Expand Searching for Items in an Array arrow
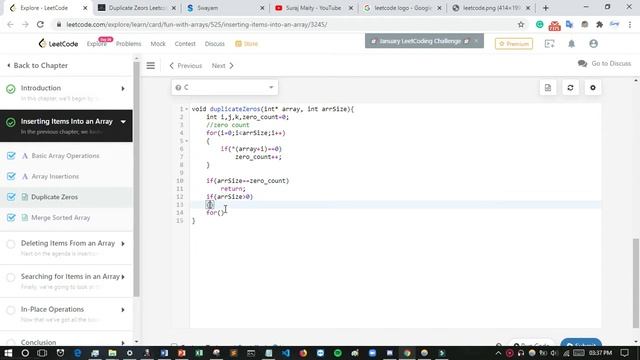 tap(123, 277)
